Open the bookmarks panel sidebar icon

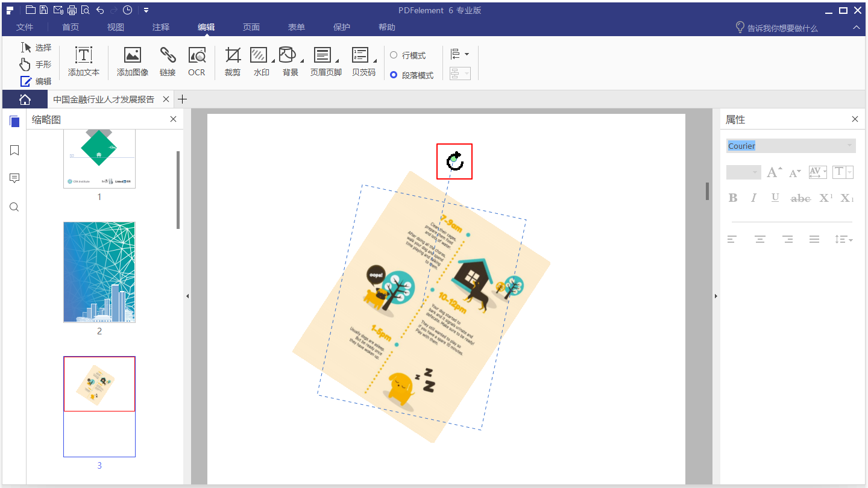click(x=14, y=150)
